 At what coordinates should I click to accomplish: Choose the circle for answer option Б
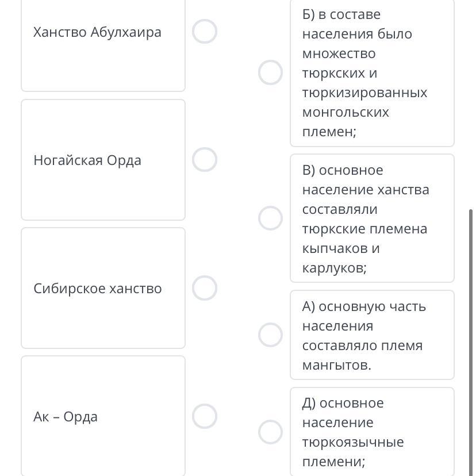pyautogui.click(x=270, y=72)
